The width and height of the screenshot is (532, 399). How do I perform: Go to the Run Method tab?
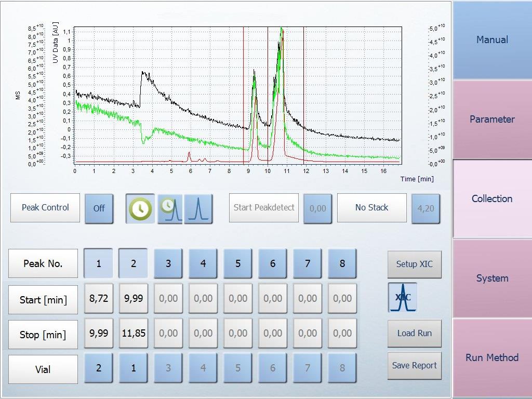(x=492, y=357)
